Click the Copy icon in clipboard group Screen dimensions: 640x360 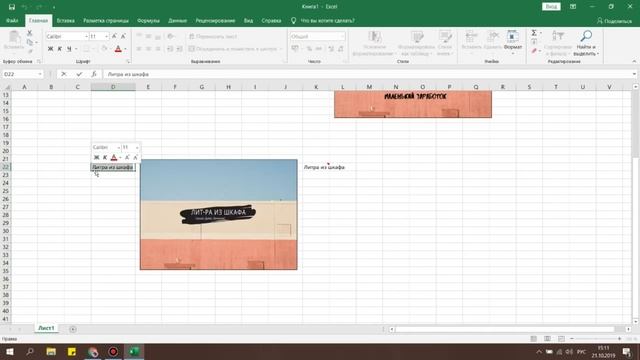pyautogui.click(x=30, y=42)
